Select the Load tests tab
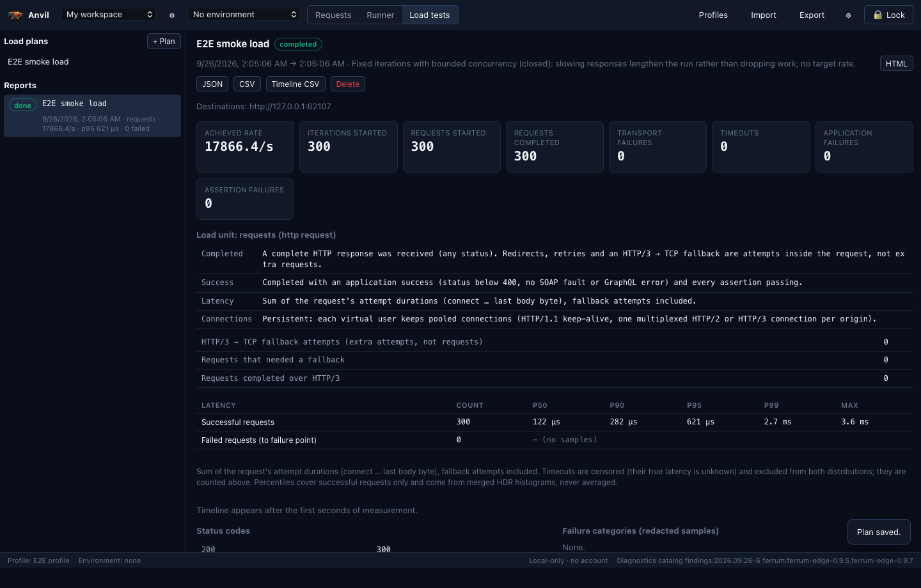The width and height of the screenshot is (921, 588). pyautogui.click(x=430, y=15)
